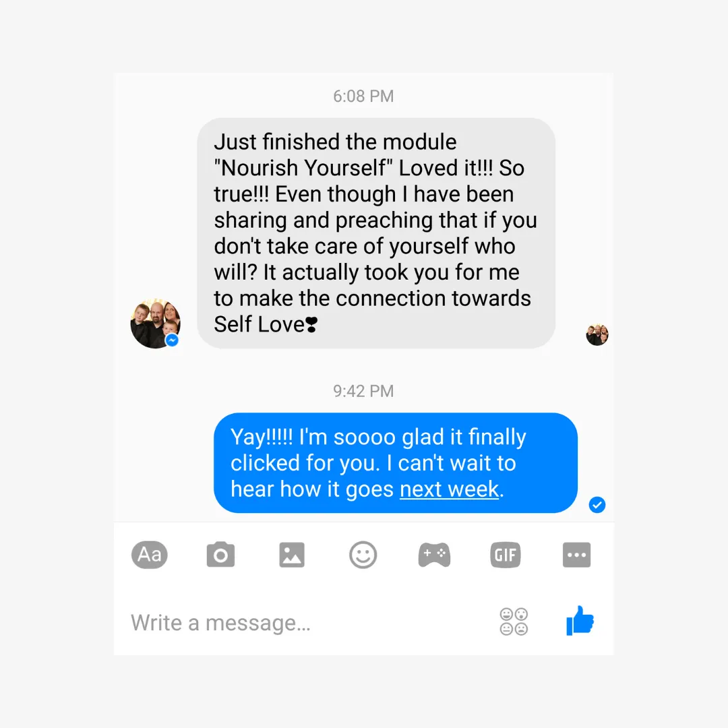728x728 pixels.
Task: Send a thumbs-up like
Action: (580, 621)
